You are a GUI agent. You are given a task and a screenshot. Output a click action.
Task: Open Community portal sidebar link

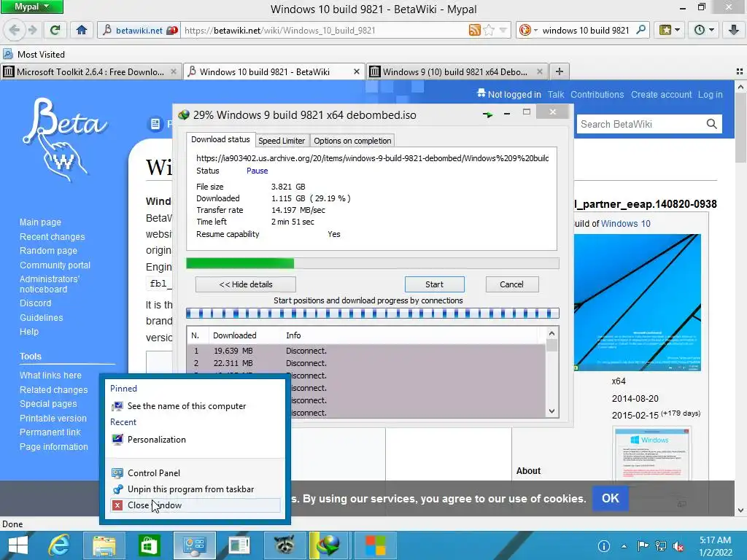click(x=55, y=265)
